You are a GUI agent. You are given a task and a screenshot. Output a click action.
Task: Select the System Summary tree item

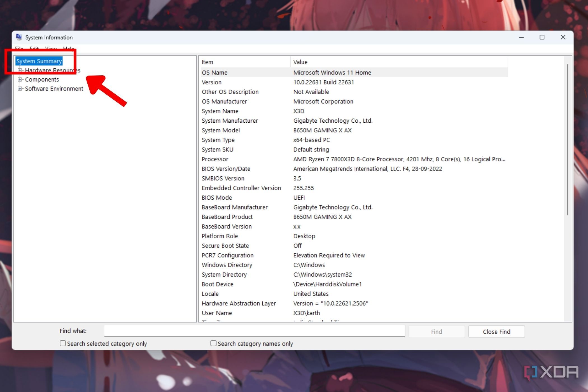click(39, 61)
